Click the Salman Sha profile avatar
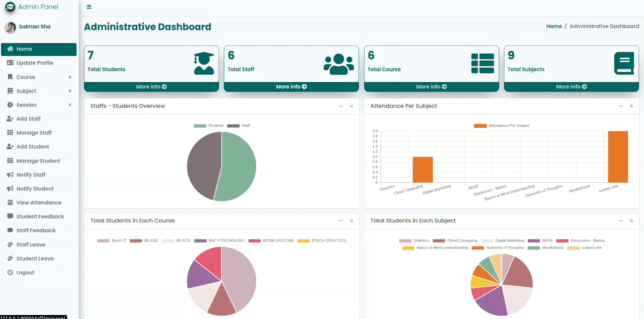Image resolution: width=644 pixels, height=319 pixels. click(10, 27)
